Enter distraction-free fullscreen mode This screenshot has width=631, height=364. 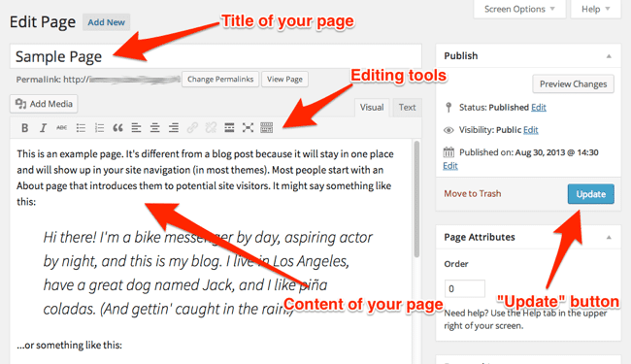[248, 128]
